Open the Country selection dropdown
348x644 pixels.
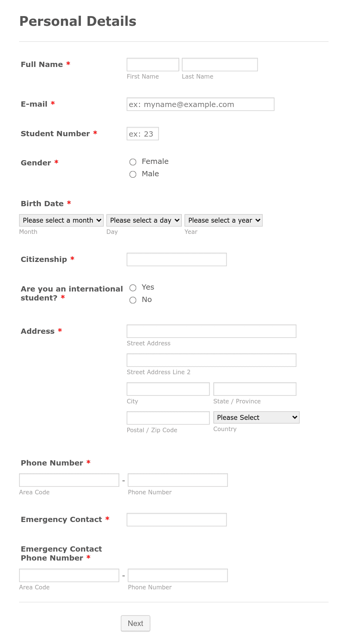256,417
